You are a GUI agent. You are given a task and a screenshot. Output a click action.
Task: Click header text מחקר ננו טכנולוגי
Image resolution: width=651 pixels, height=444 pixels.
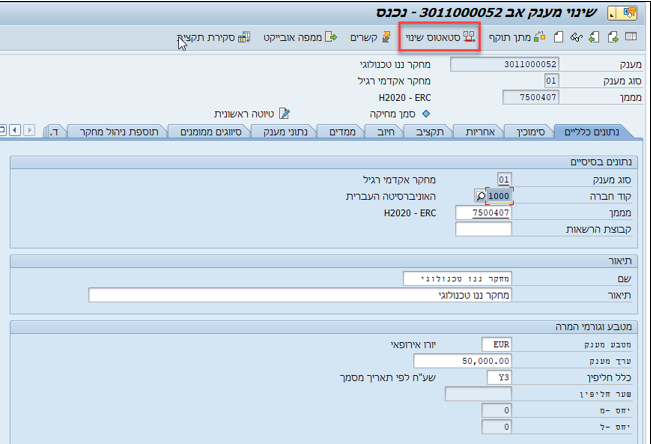click(x=395, y=64)
